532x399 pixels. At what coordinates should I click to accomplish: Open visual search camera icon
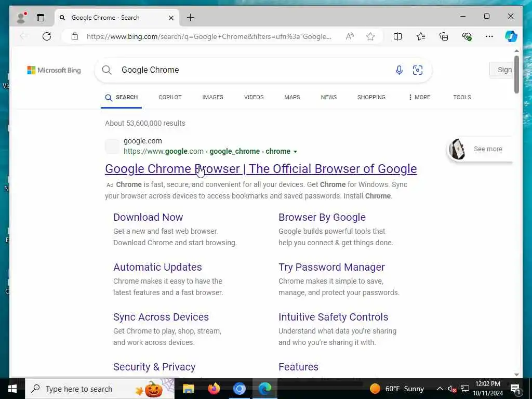[x=418, y=70]
